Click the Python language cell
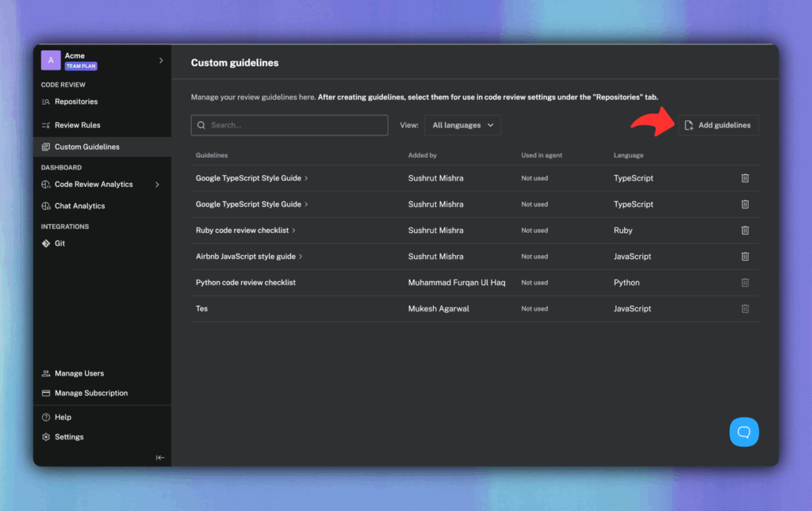Screen dimensions: 812x511 tap(626, 282)
